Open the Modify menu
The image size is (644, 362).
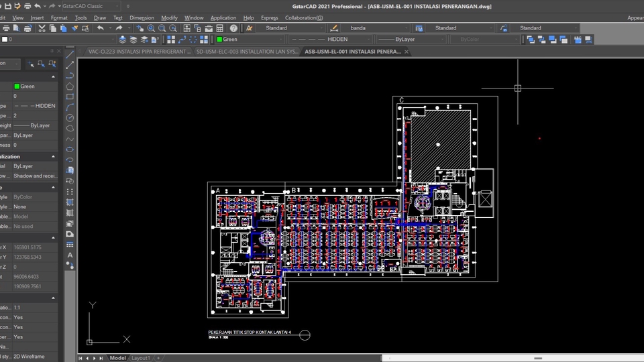coord(169,17)
